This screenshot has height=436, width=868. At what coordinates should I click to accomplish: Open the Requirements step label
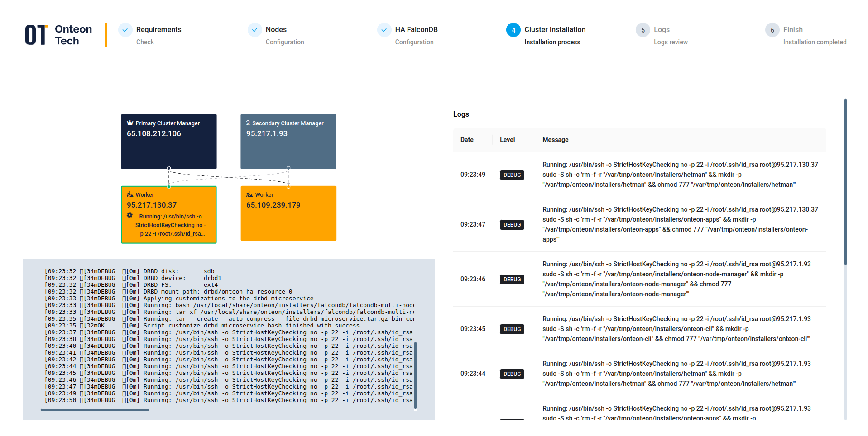click(x=158, y=29)
